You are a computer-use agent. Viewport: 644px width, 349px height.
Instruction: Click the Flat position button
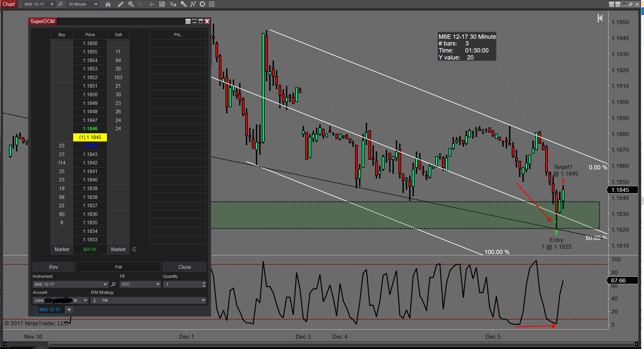click(x=119, y=267)
